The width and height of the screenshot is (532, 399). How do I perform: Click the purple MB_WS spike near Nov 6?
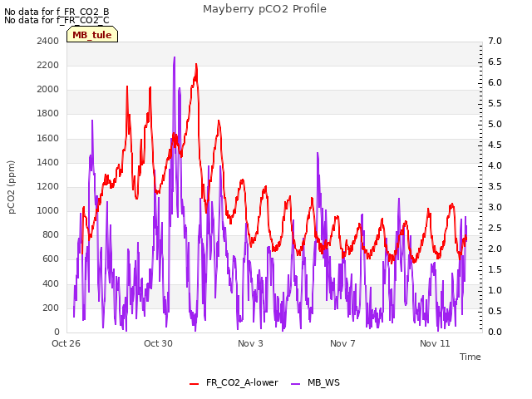click(x=318, y=155)
